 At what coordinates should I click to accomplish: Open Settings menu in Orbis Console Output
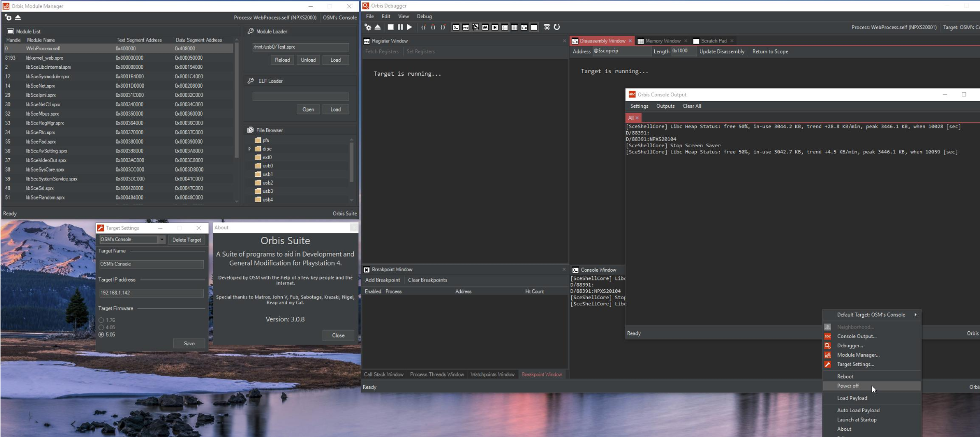point(639,106)
